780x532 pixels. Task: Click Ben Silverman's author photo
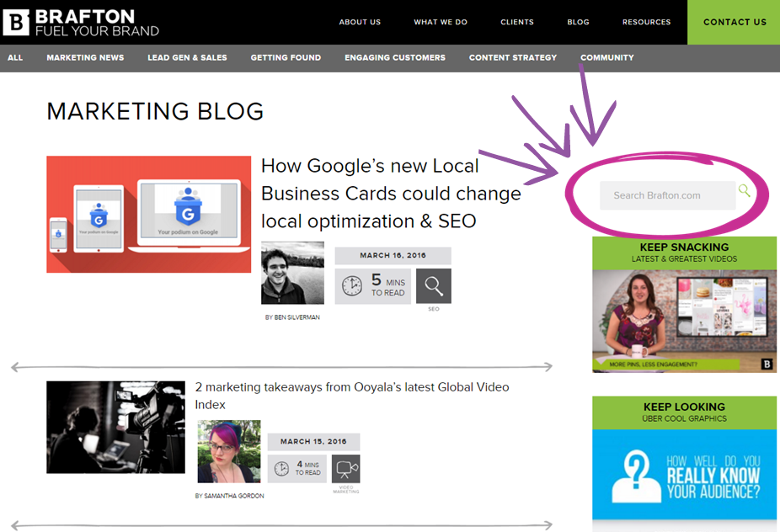[292, 273]
